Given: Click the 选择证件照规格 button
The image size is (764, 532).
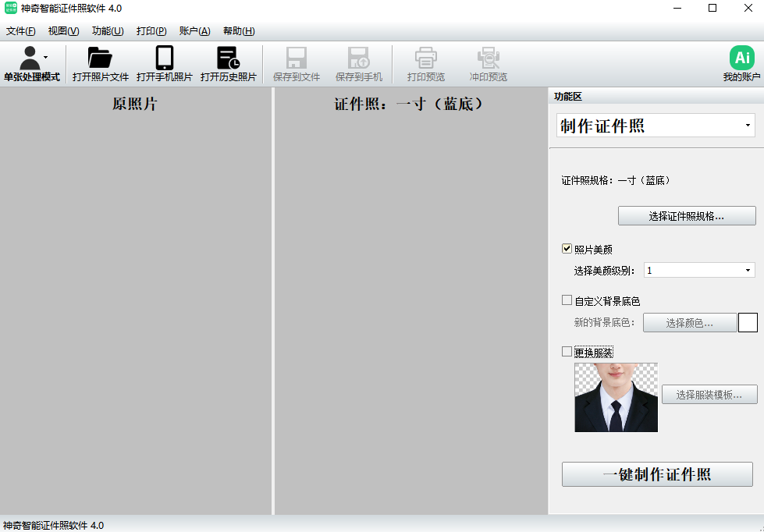Looking at the screenshot, I should [687, 216].
